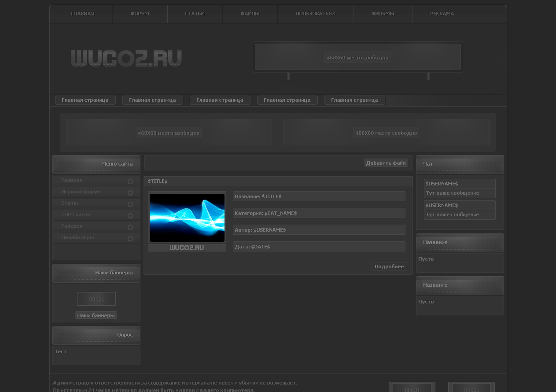Click the Наши баннеры button below the banner
Image resolution: width=556 pixels, height=392 pixels.
click(96, 315)
